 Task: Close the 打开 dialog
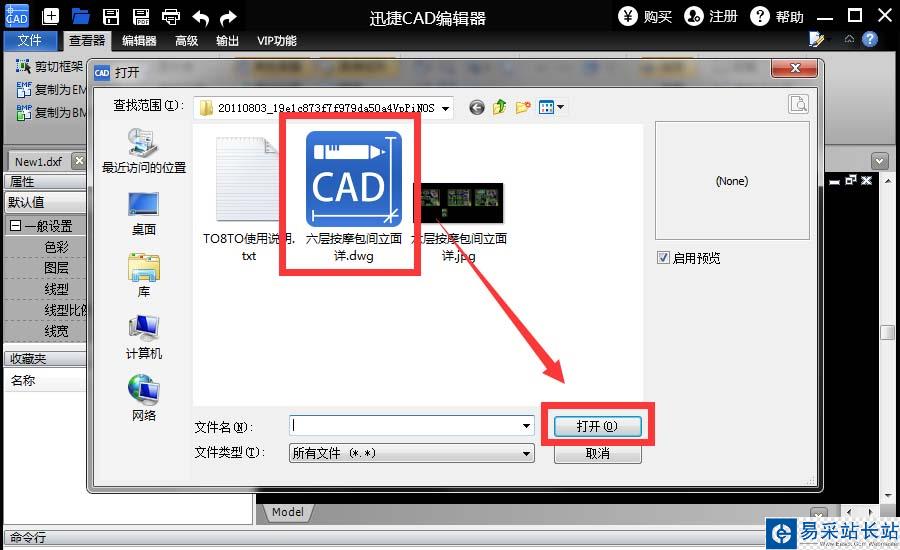pos(794,68)
